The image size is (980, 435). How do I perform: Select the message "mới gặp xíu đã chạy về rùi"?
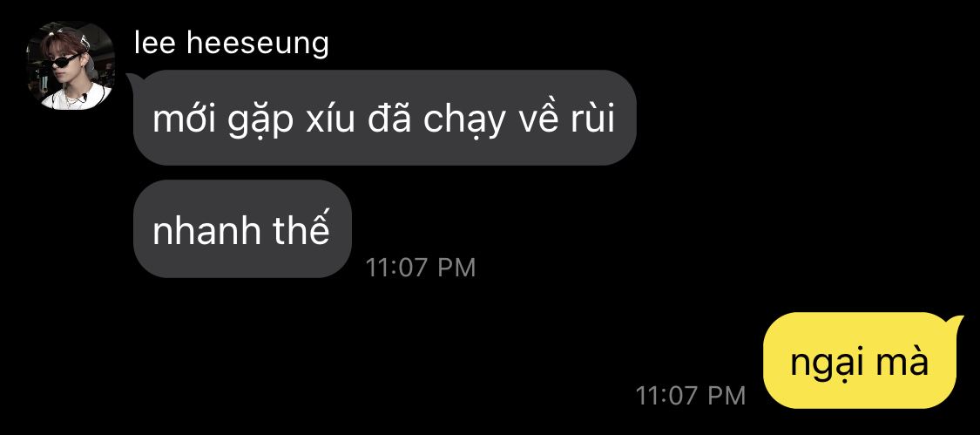click(x=384, y=118)
